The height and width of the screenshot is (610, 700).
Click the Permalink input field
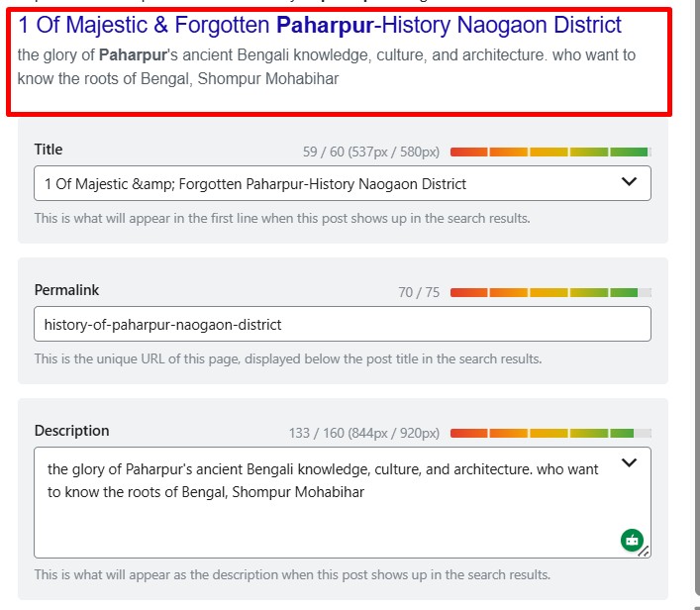[x=343, y=324]
